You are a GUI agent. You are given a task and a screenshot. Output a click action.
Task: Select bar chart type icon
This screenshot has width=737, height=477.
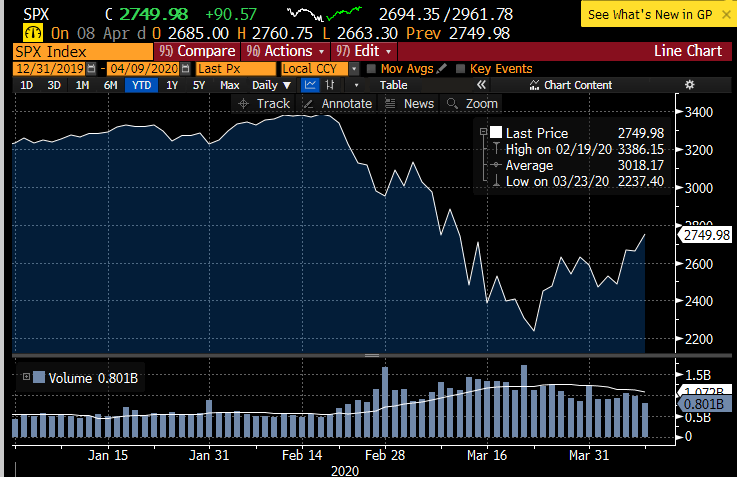(330, 85)
